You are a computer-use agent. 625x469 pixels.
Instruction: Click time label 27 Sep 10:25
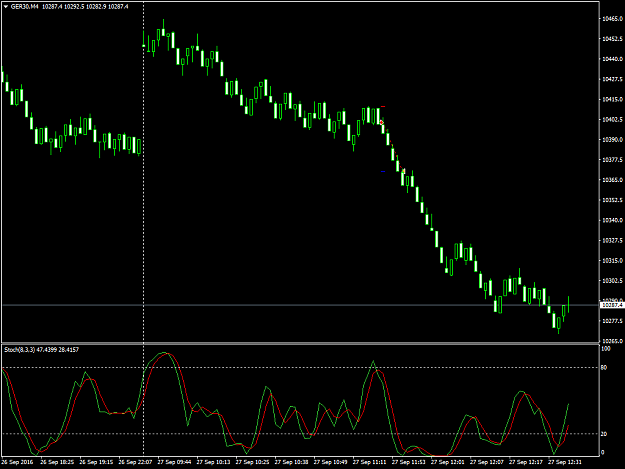click(252, 462)
